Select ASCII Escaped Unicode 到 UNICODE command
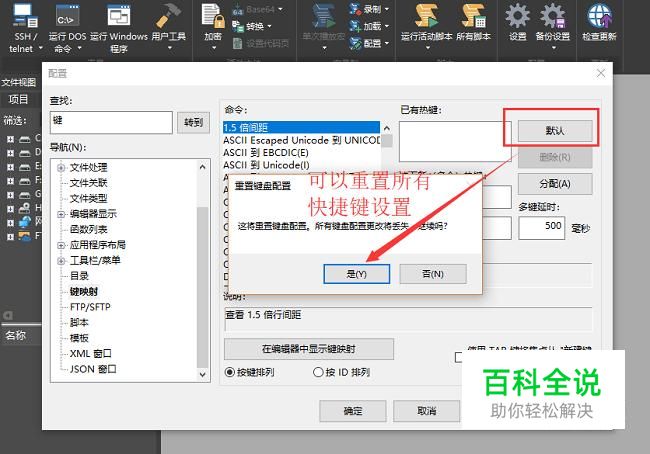 coord(301,140)
